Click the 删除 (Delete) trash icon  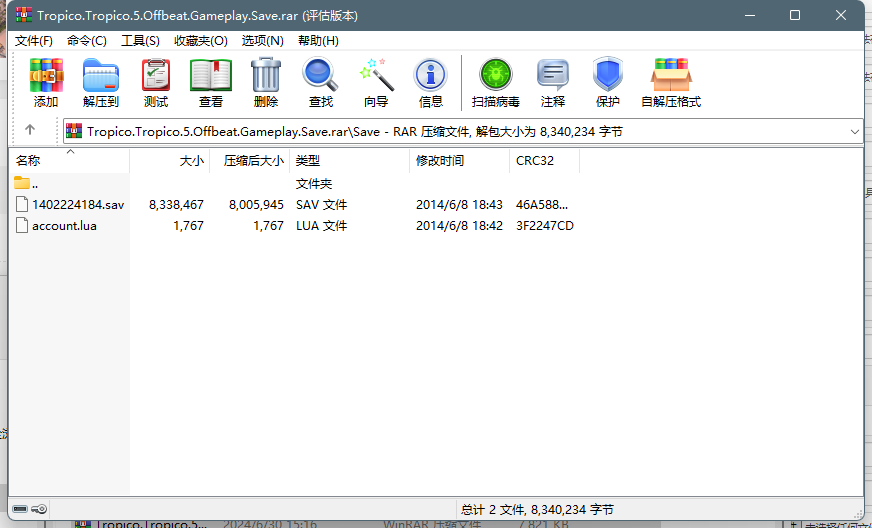coord(266,75)
